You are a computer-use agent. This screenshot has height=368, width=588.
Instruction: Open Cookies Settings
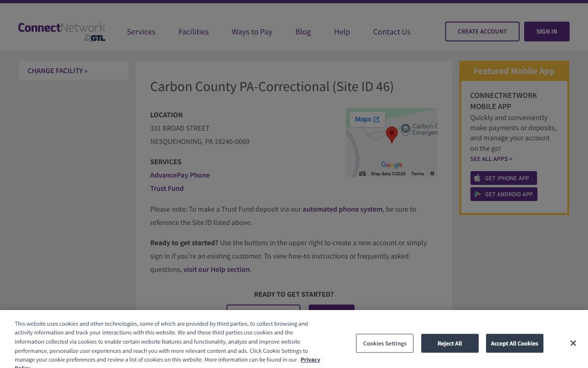(384, 343)
